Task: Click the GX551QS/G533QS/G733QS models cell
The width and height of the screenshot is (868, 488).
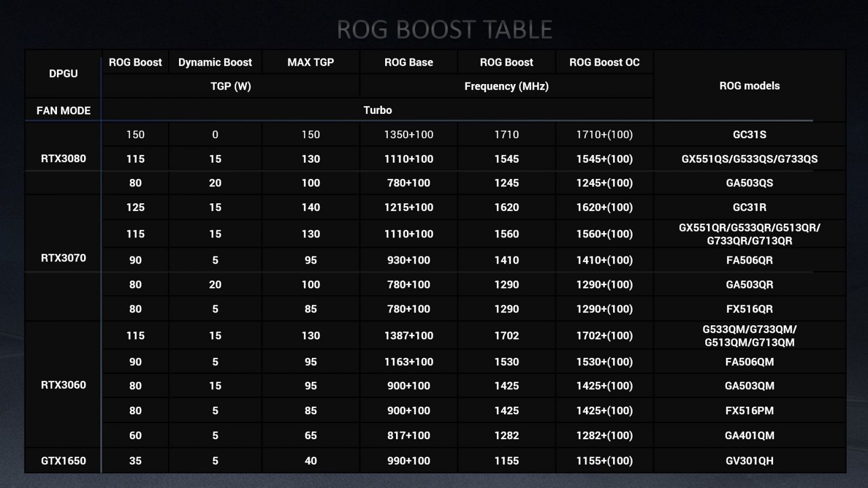Action: click(x=749, y=159)
